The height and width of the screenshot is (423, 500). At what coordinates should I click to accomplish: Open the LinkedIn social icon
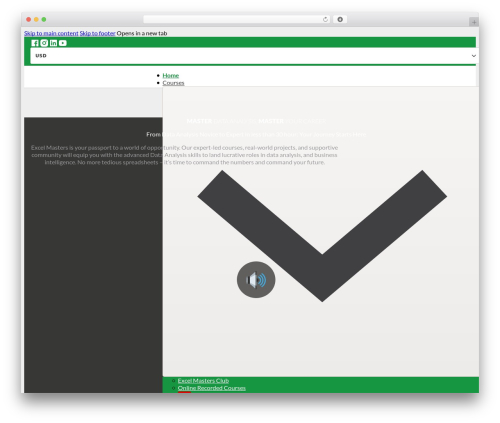(53, 43)
